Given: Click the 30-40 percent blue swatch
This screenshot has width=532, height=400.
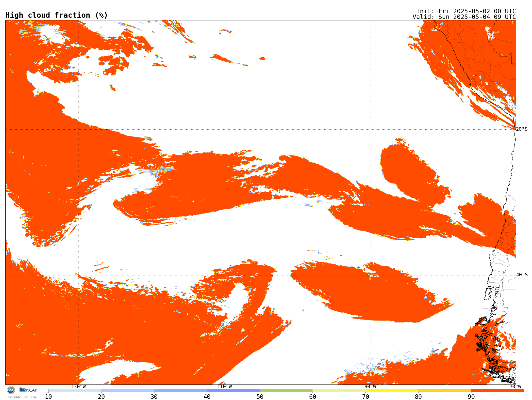Looking at the screenshot, I should click(181, 391).
